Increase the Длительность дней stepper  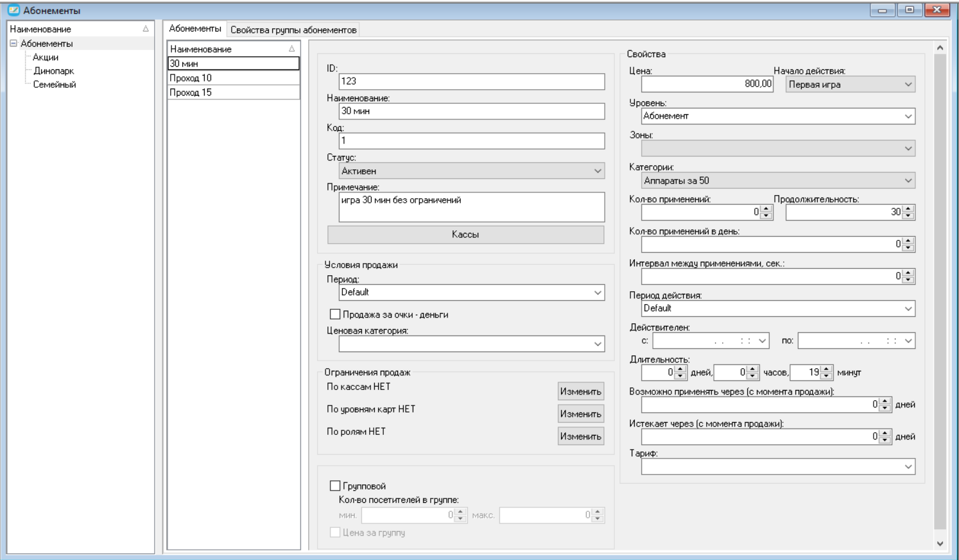point(680,369)
